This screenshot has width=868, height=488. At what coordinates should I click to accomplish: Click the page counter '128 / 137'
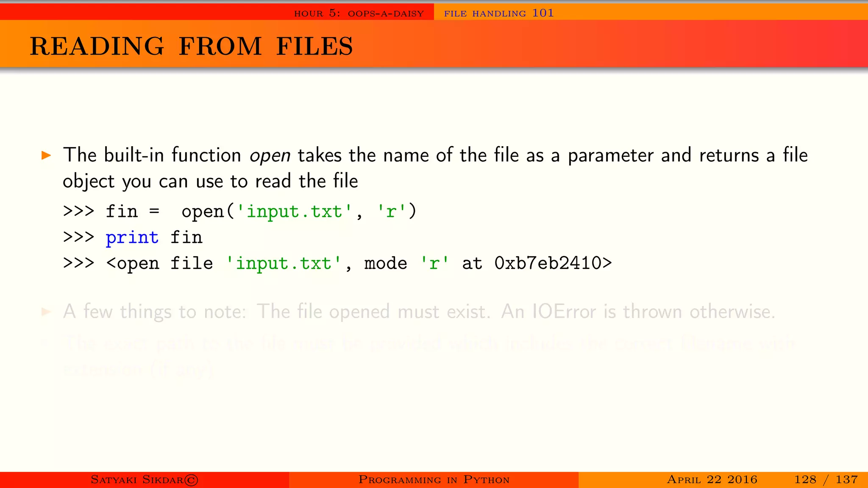[826, 480]
